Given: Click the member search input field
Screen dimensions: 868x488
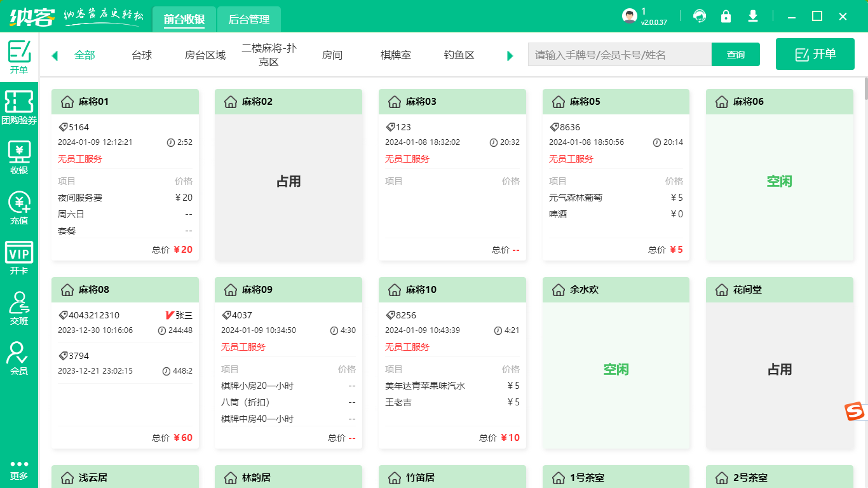Looking at the screenshot, I should 620,55.
